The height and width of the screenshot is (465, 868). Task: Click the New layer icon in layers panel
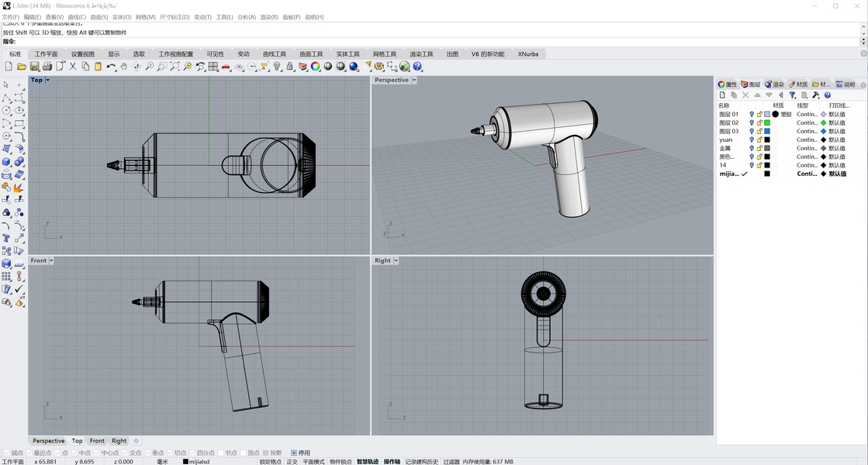pyautogui.click(x=722, y=95)
